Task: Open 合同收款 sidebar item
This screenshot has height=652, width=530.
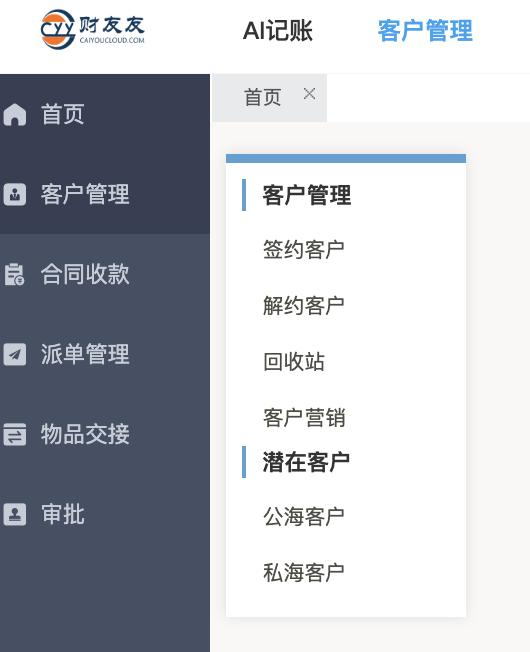Action: (85, 274)
